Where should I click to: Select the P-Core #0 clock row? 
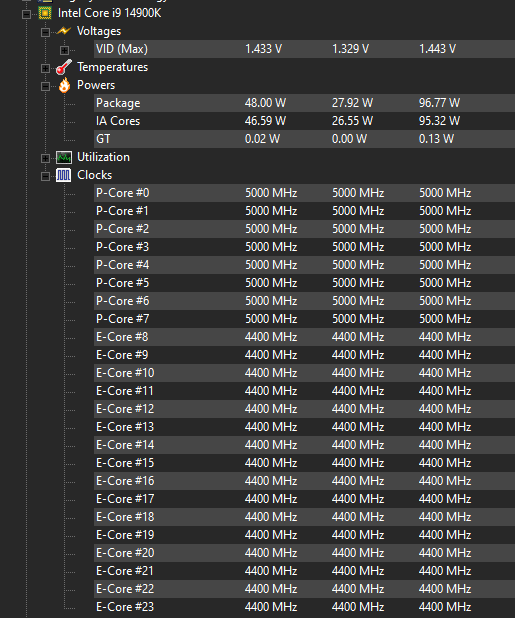pos(305,193)
